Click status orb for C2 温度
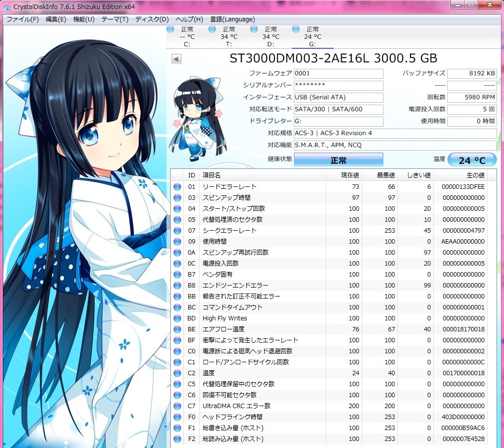Image resolution: width=504 pixels, height=448 pixels. 177,373
